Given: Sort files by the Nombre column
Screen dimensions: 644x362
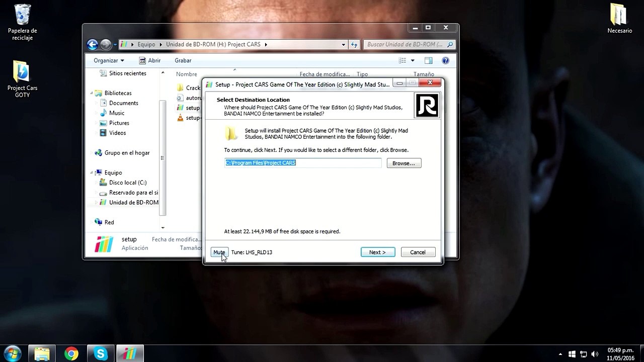Looking at the screenshot, I should 187,74.
